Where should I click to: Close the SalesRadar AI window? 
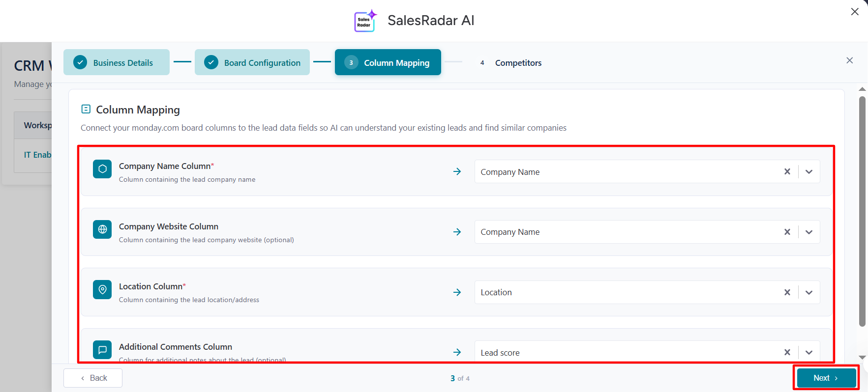pyautogui.click(x=855, y=12)
